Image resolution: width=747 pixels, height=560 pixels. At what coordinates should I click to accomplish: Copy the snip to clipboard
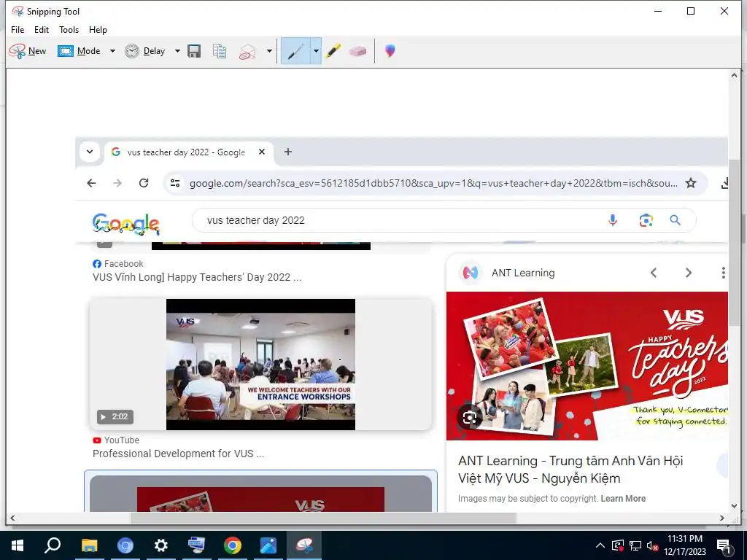[x=220, y=51]
